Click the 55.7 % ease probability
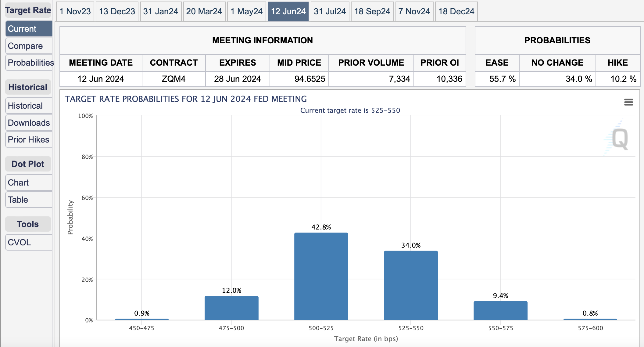 click(x=497, y=79)
